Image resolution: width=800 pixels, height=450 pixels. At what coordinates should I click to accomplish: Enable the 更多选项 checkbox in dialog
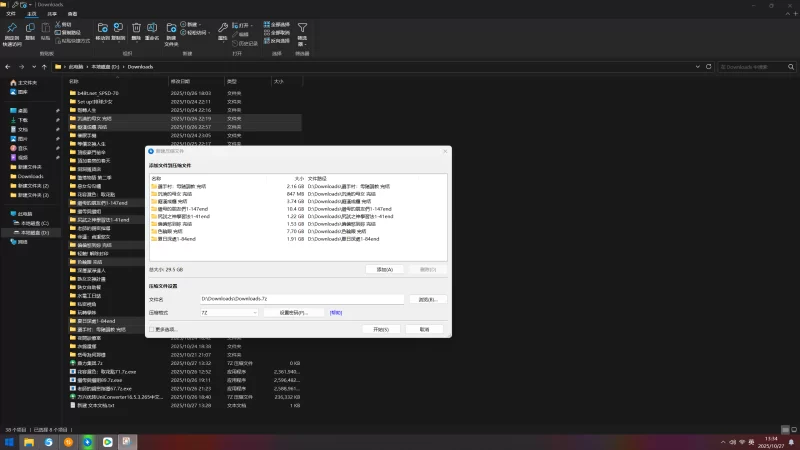pyautogui.click(x=152, y=328)
